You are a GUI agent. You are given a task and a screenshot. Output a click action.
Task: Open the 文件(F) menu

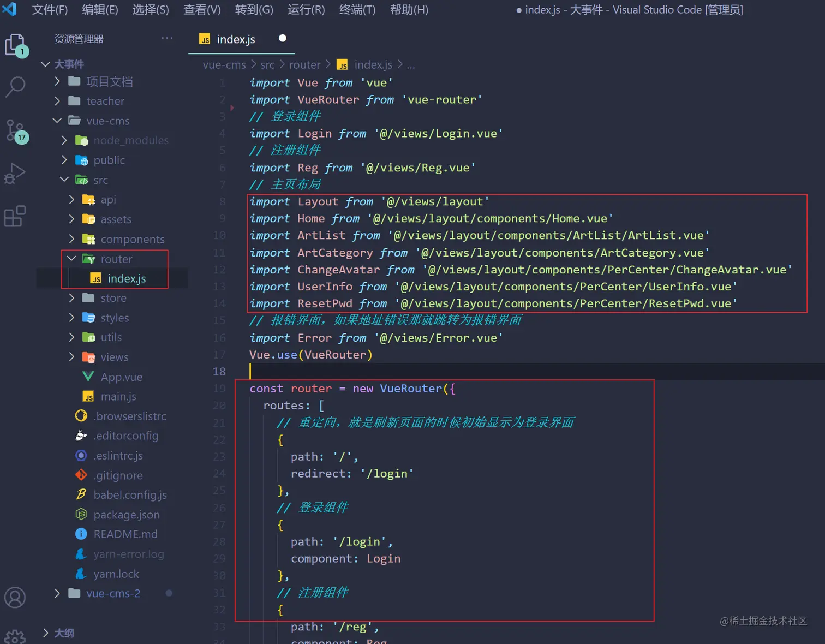(50, 10)
